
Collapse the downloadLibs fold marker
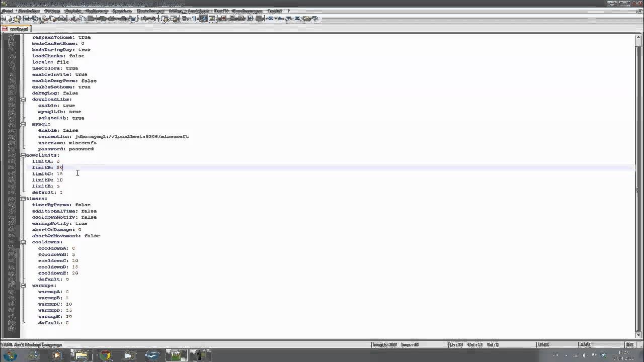coord(23,99)
